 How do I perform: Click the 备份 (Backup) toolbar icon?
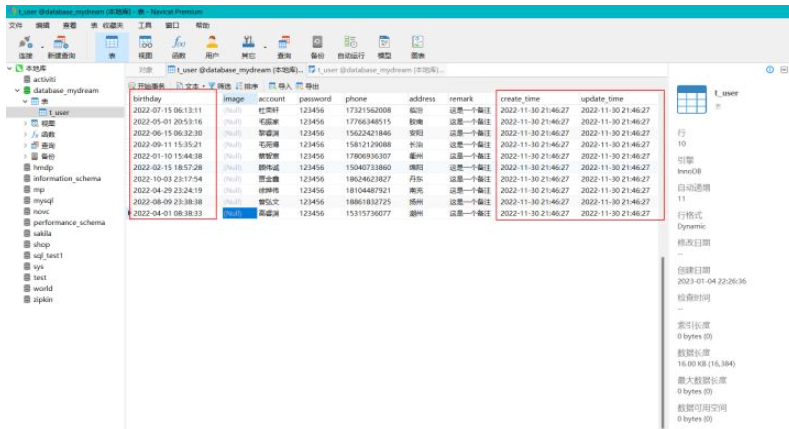317,45
